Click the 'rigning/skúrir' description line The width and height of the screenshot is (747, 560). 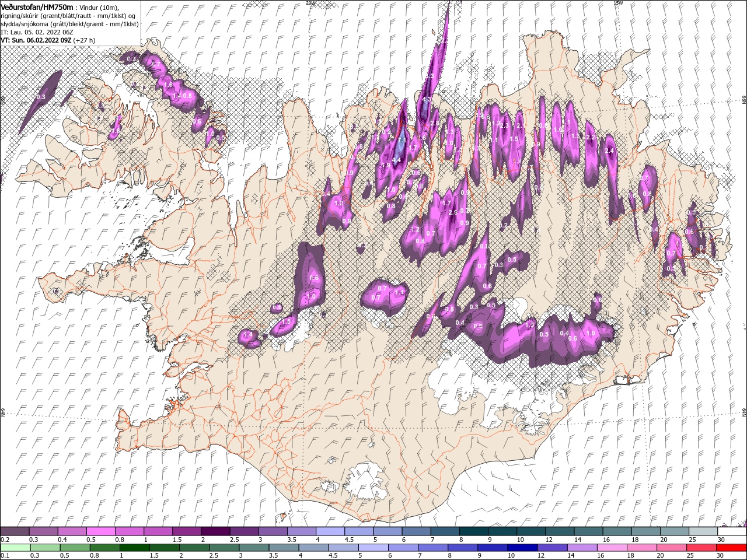67,15
